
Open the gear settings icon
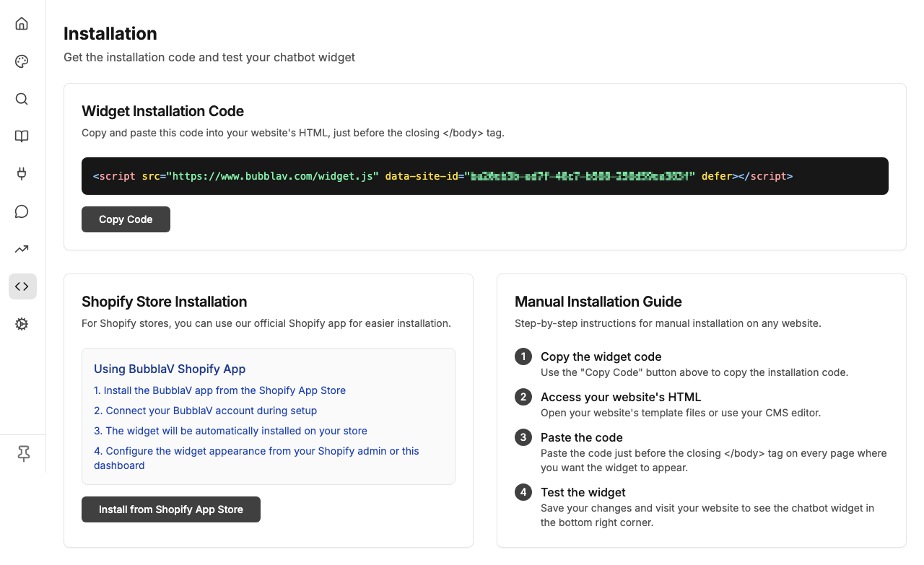pos(22,324)
